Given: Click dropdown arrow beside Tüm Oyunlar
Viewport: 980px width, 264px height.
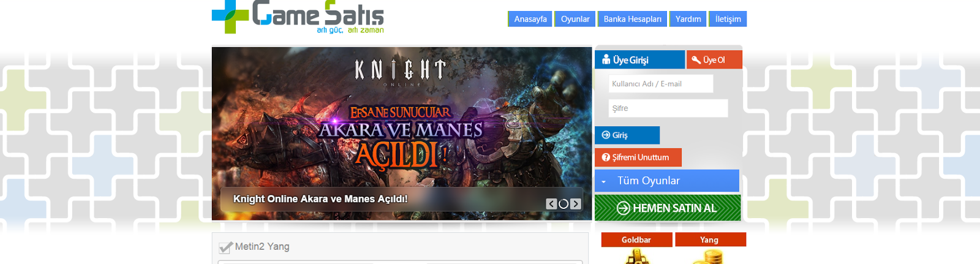Looking at the screenshot, I should click(603, 182).
